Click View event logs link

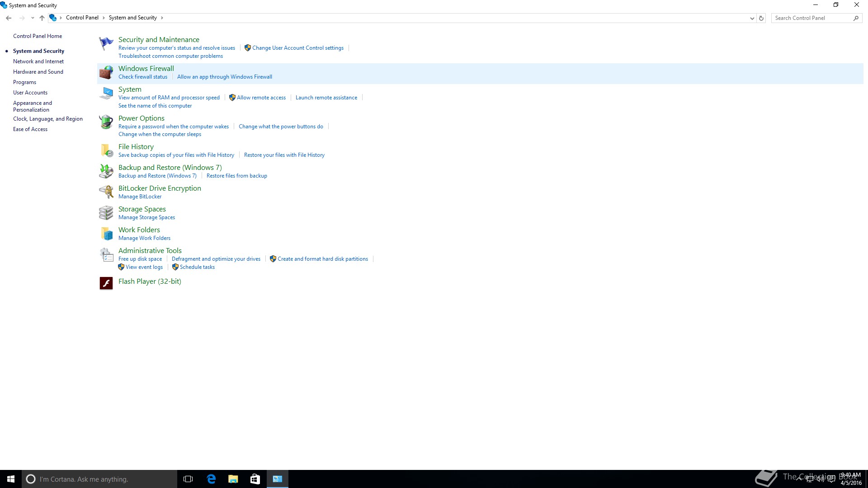tap(144, 267)
